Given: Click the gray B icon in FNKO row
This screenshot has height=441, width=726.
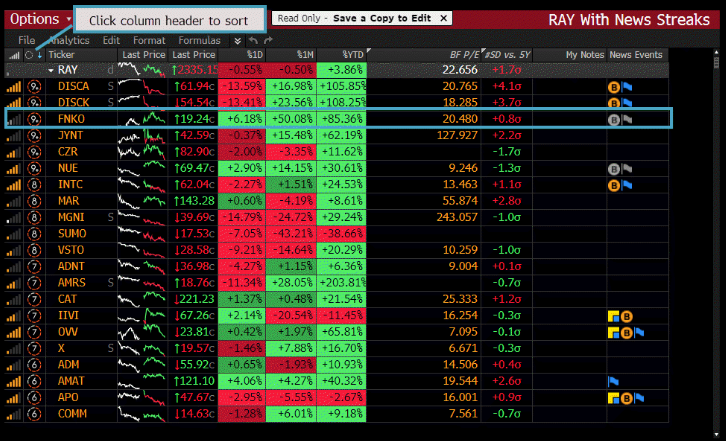Looking at the screenshot, I should (613, 120).
